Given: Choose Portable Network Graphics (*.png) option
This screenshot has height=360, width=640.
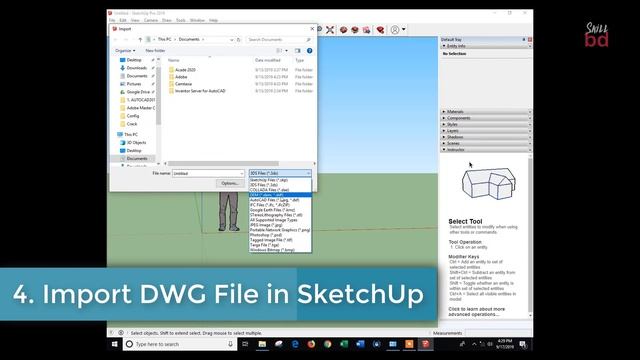Looking at the screenshot, I should tap(280, 230).
